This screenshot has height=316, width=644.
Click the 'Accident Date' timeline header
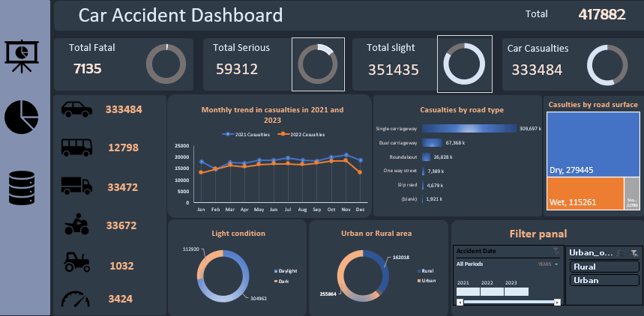tap(476, 251)
